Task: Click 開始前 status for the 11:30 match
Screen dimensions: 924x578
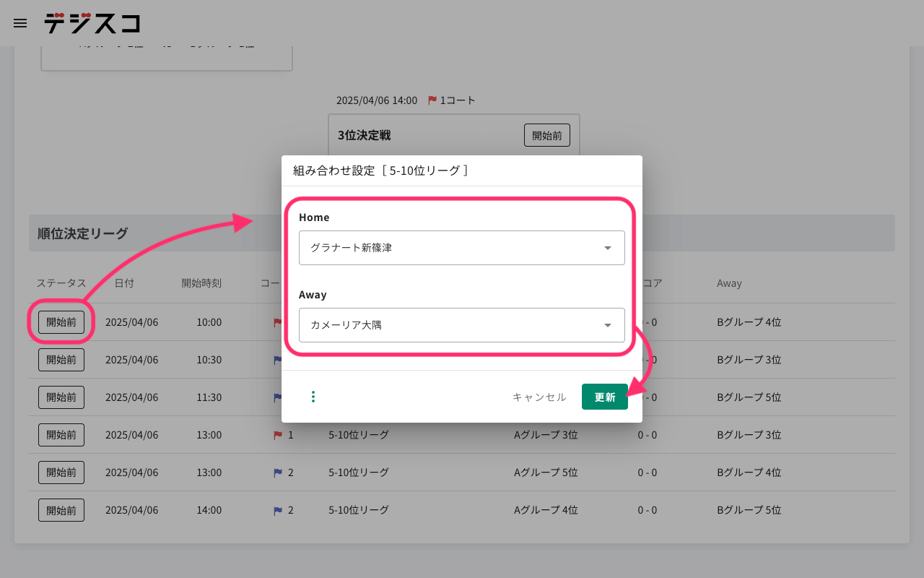Action: pyautogui.click(x=61, y=397)
